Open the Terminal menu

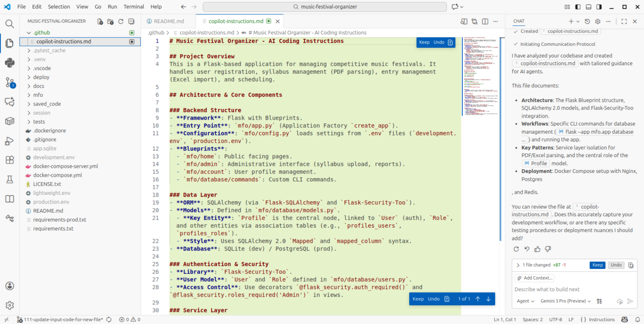134,7
